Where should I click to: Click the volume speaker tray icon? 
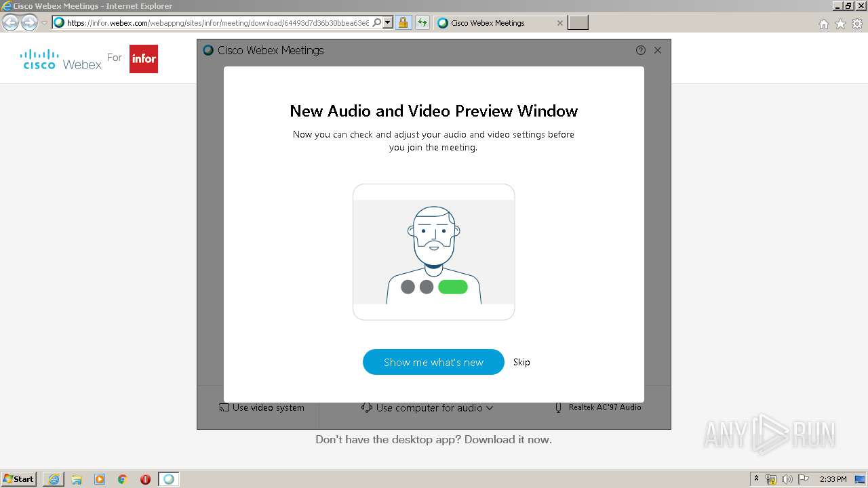(787, 479)
